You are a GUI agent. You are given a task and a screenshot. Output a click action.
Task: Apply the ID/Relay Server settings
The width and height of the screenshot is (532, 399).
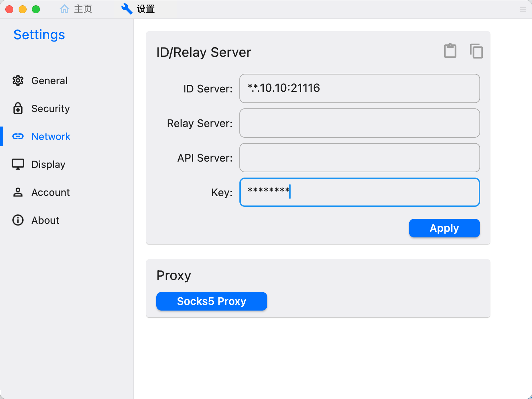(x=444, y=228)
